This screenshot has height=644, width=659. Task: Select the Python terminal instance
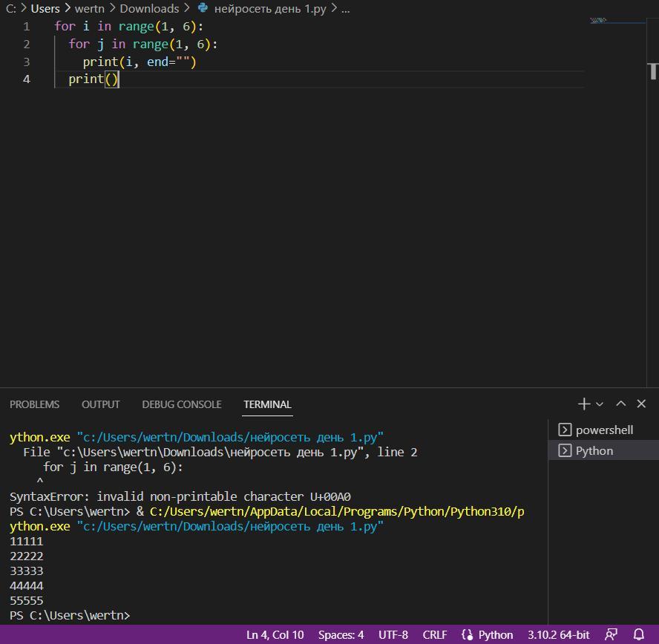pyautogui.click(x=594, y=450)
